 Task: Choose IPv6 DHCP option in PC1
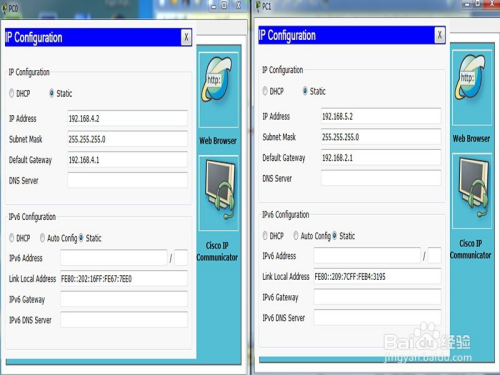point(265,236)
